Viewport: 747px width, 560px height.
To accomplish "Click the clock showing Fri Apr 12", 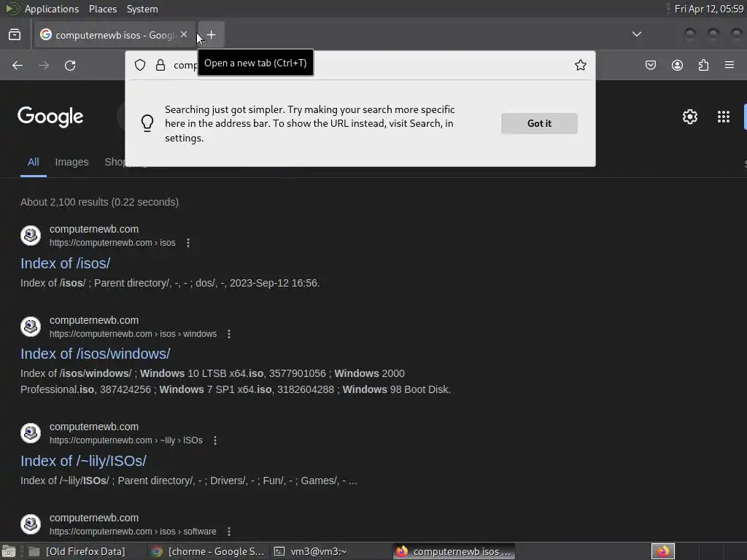I will pos(709,9).
